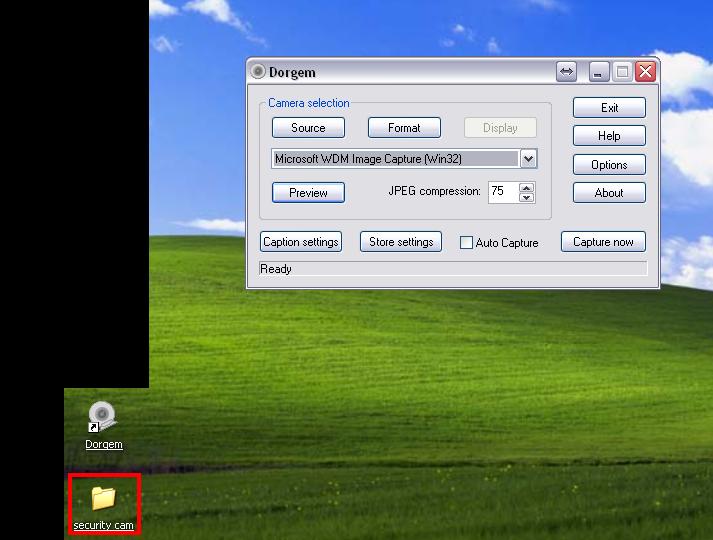Open the Dorgem desktop shortcut icon
The width and height of the screenshot is (713, 540).
[x=103, y=425]
